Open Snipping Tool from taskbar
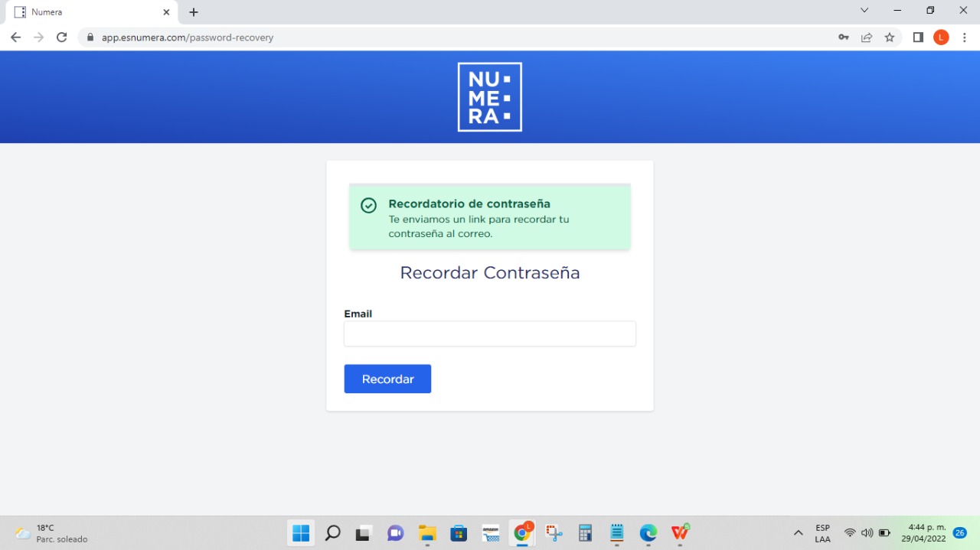 [x=554, y=533]
